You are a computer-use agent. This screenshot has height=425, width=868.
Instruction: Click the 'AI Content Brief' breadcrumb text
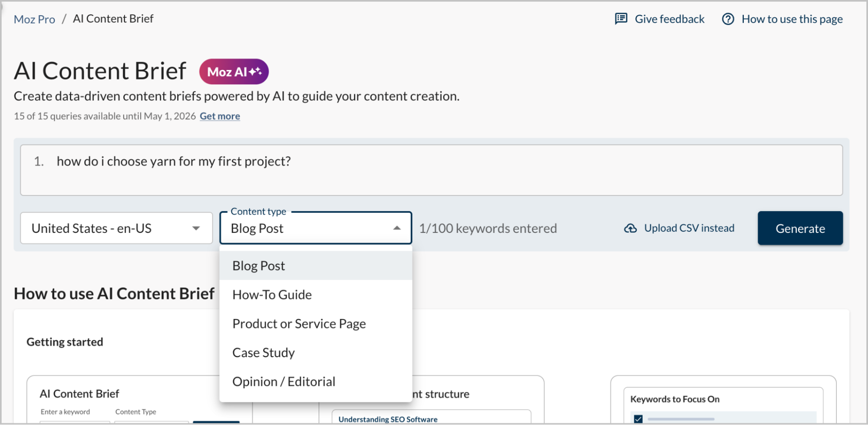[x=113, y=19]
